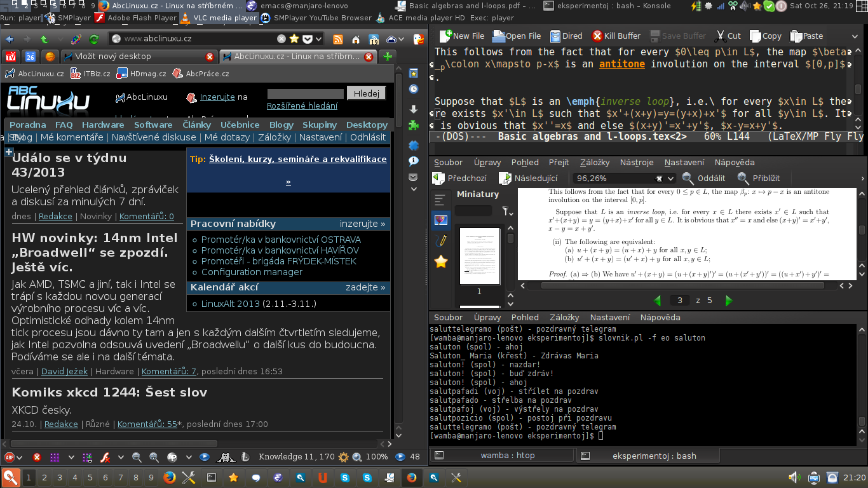This screenshot has height=488, width=868.
Task: Open RSS feed icon in browser toolbar
Action: tap(337, 39)
